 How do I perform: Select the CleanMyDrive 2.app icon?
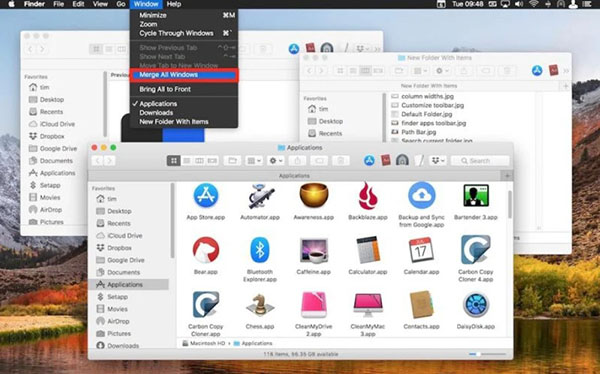(x=314, y=305)
